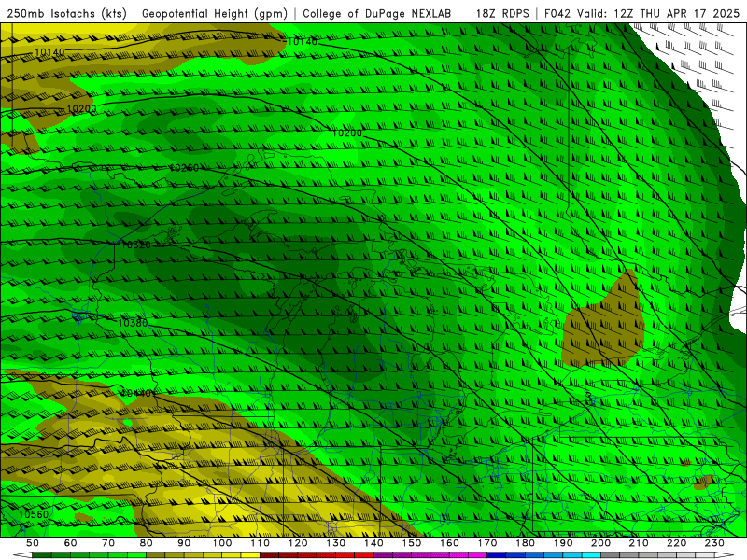Click the color bar value 200

pyautogui.click(x=600, y=543)
